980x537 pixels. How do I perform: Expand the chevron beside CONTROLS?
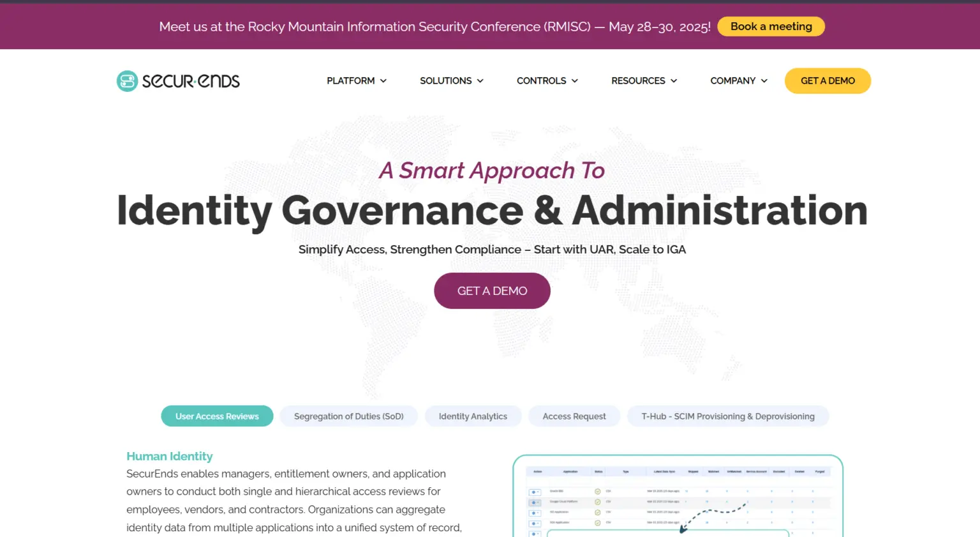(x=575, y=81)
